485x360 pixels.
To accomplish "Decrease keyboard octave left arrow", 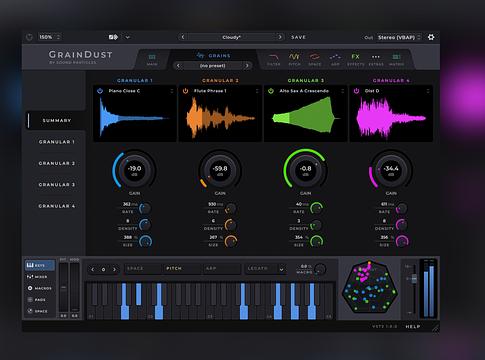I will (x=93, y=269).
